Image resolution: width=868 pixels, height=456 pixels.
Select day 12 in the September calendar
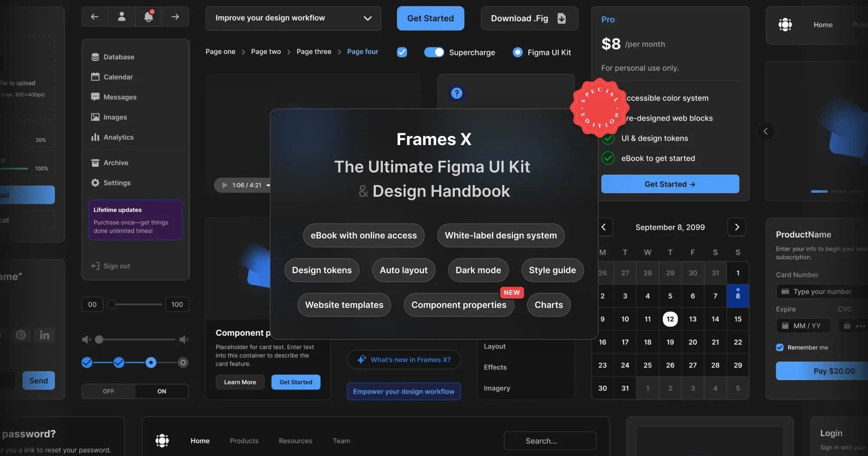pos(670,319)
